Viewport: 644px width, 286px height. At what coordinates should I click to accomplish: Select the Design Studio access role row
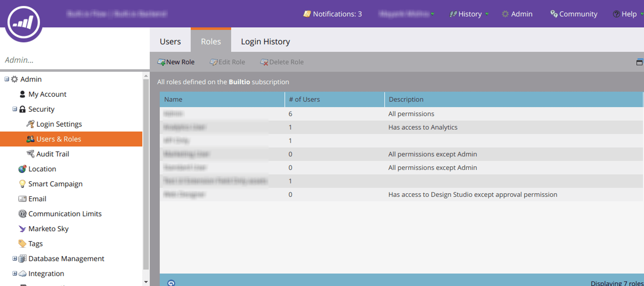point(401,194)
